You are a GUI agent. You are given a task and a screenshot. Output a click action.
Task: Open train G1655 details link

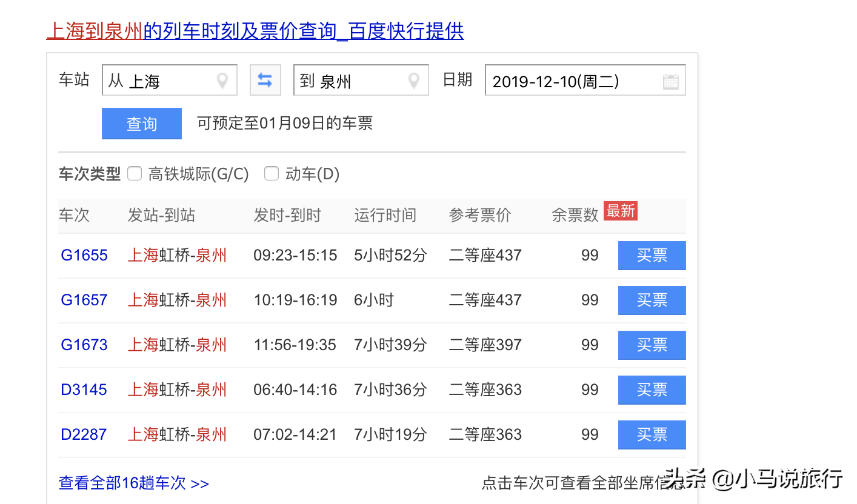click(84, 255)
